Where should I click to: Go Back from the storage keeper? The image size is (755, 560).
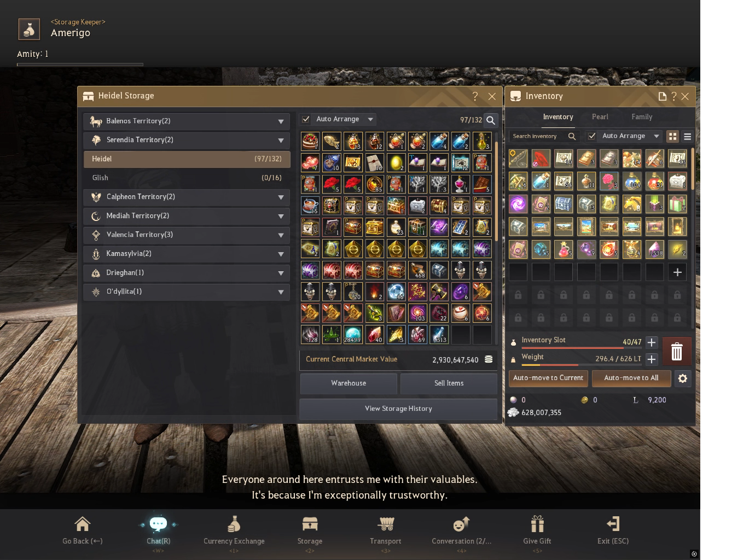[x=82, y=530]
